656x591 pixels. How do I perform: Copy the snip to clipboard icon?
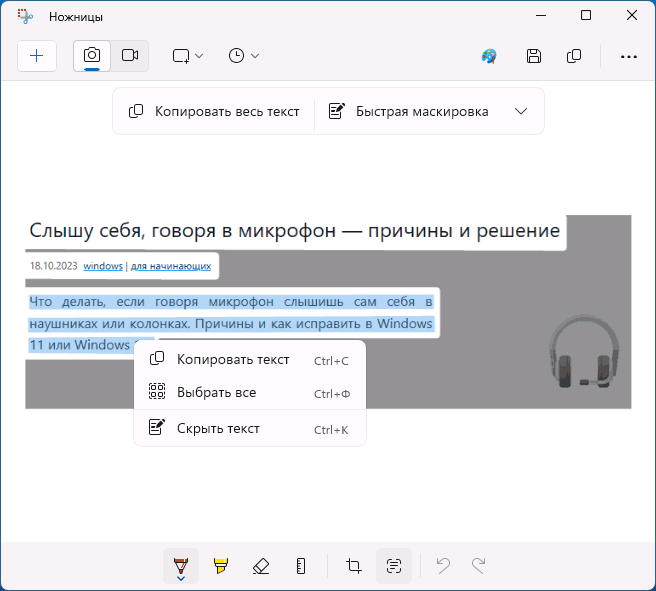[574, 56]
